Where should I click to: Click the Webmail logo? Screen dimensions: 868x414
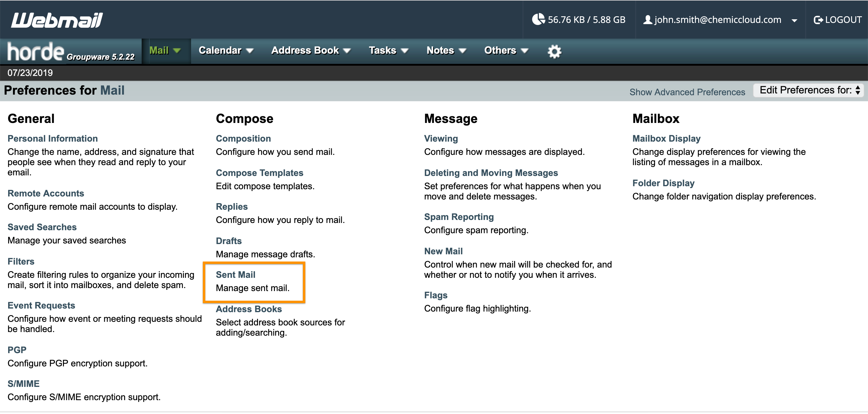pos(57,20)
